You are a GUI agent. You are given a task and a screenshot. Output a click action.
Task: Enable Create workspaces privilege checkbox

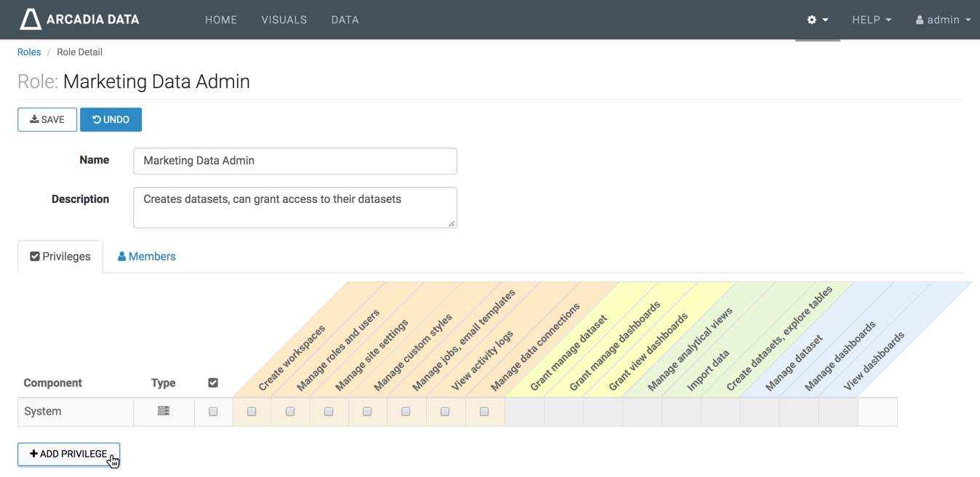coord(252,412)
